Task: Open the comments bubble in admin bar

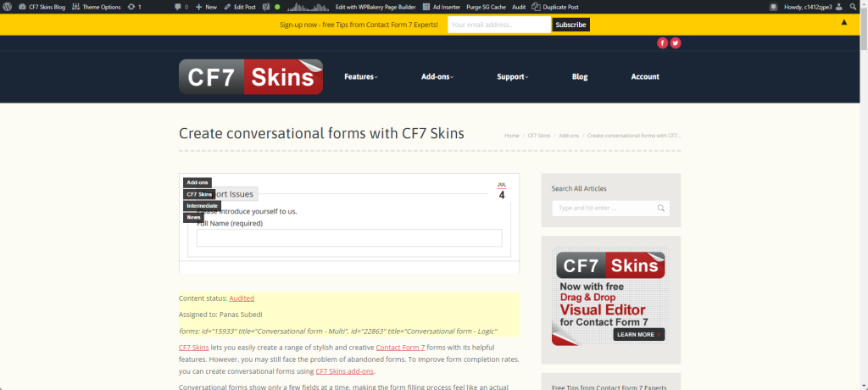Action: pyautogui.click(x=181, y=6)
